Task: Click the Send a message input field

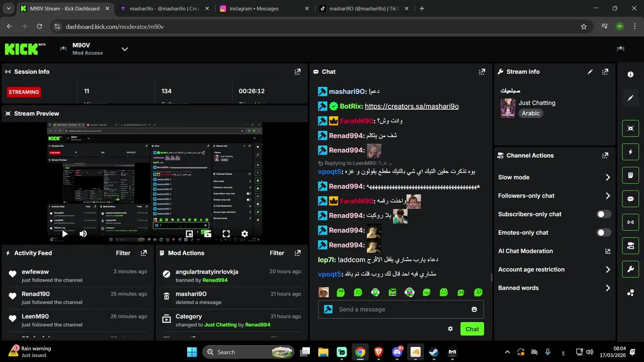Action: coord(401,309)
